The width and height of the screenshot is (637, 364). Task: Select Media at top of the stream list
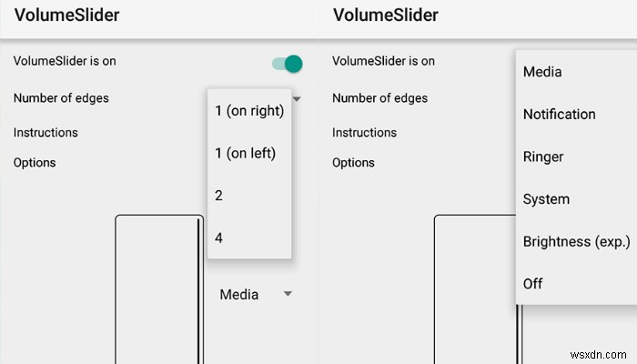pos(542,72)
